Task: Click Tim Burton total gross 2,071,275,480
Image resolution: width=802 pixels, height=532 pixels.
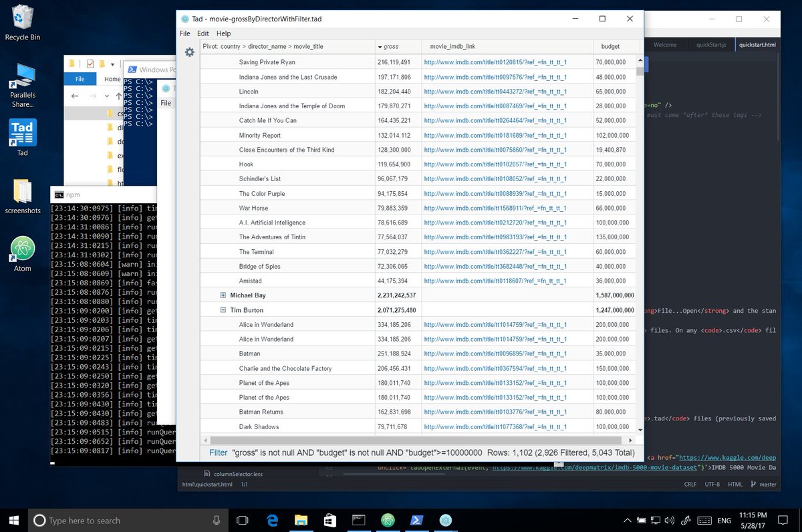Action: pyautogui.click(x=396, y=310)
